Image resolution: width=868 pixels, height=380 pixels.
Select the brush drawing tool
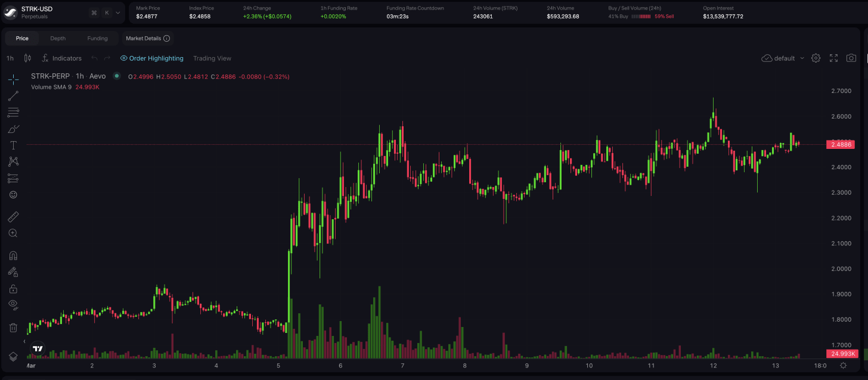13,129
